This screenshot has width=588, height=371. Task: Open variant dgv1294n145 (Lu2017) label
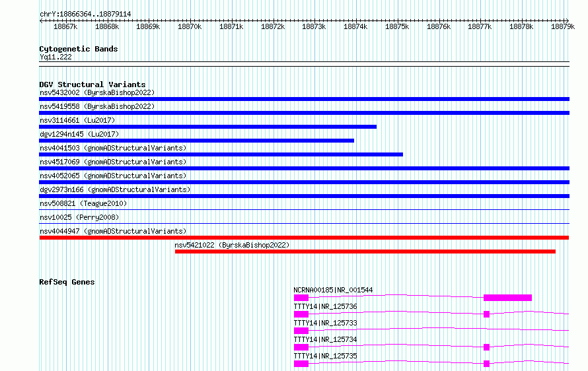tap(79, 134)
